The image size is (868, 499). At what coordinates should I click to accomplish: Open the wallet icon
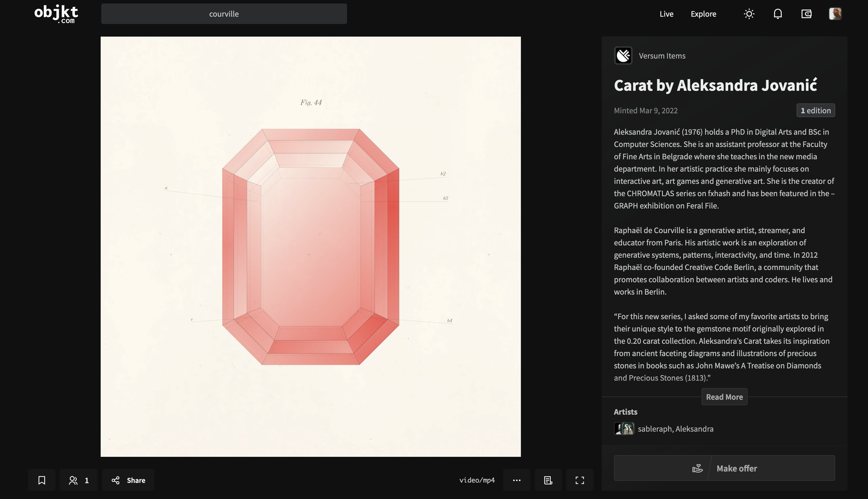click(806, 14)
